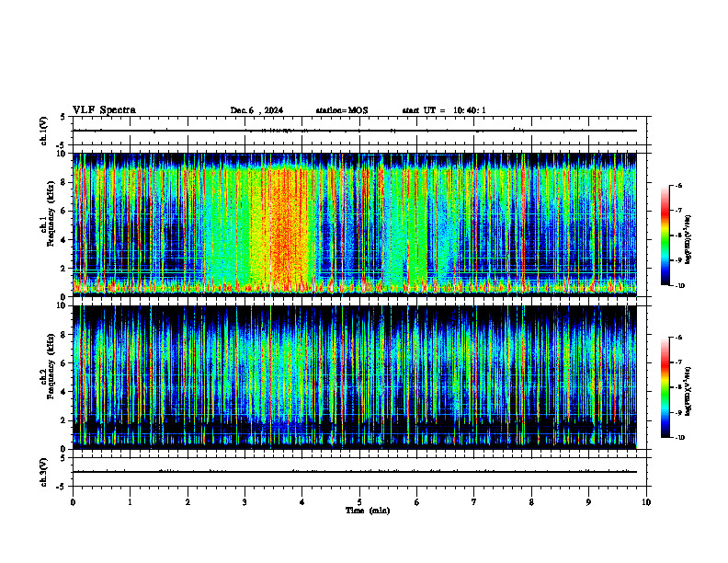
Task: Click the "5" tick on ch.1(V) axis
Action: tap(63, 117)
